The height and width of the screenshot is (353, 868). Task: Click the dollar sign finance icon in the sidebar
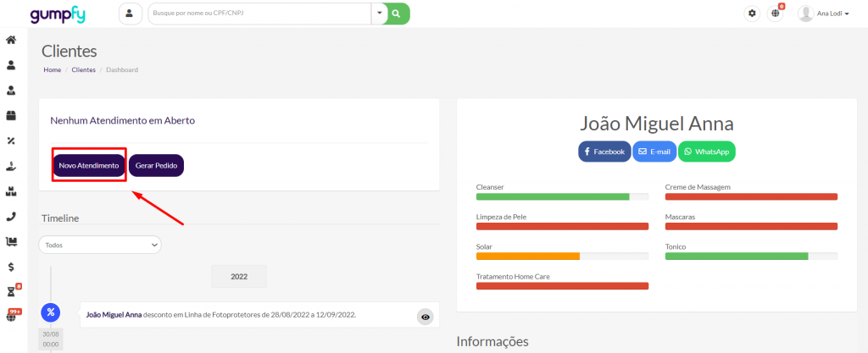(x=11, y=267)
